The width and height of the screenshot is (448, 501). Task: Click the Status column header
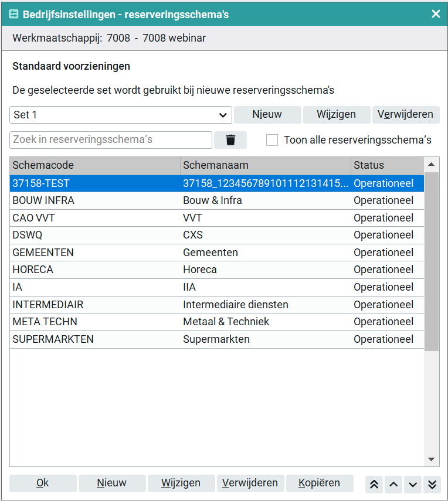pos(387,165)
